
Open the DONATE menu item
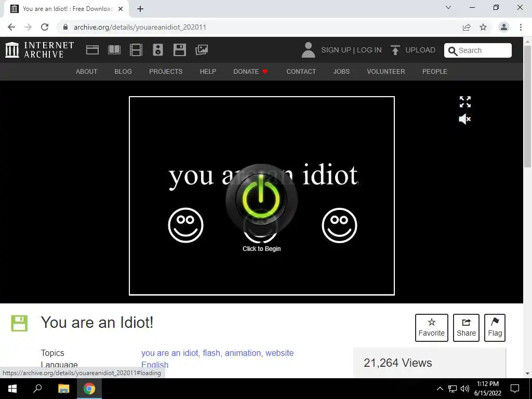tap(250, 72)
